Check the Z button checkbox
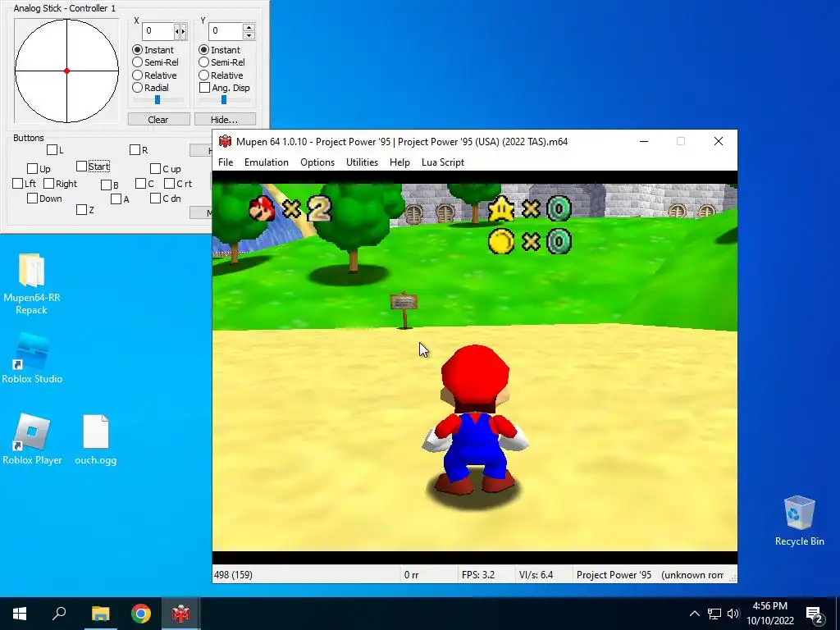The image size is (840, 630). (x=81, y=209)
